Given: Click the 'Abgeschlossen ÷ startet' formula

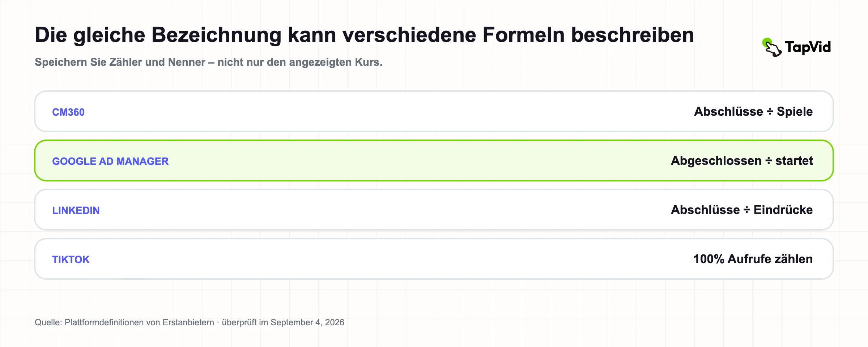Looking at the screenshot, I should [742, 161].
